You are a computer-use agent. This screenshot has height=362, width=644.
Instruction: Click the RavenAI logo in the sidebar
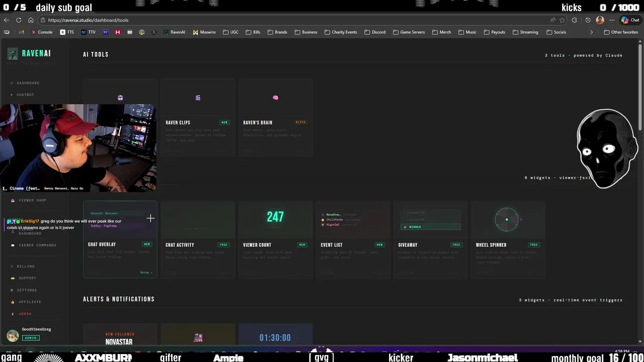click(x=29, y=53)
